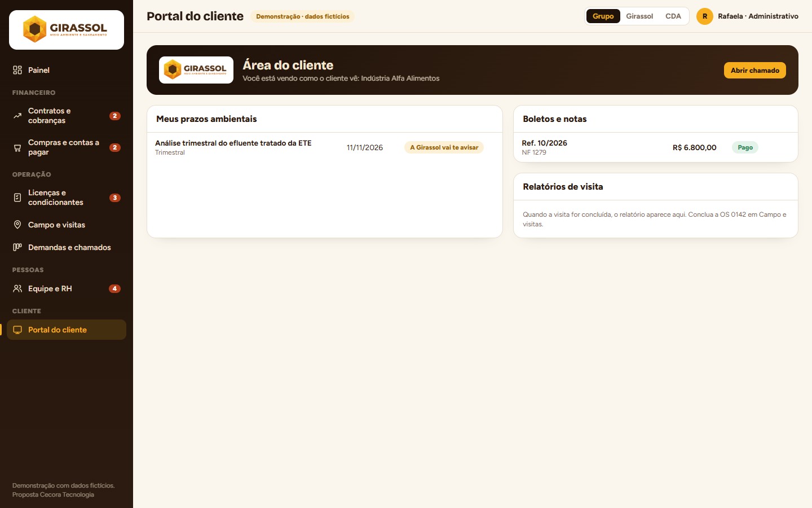This screenshot has height=508, width=812.
Task: Click the date 11/11/2026
Action: [x=365, y=147]
